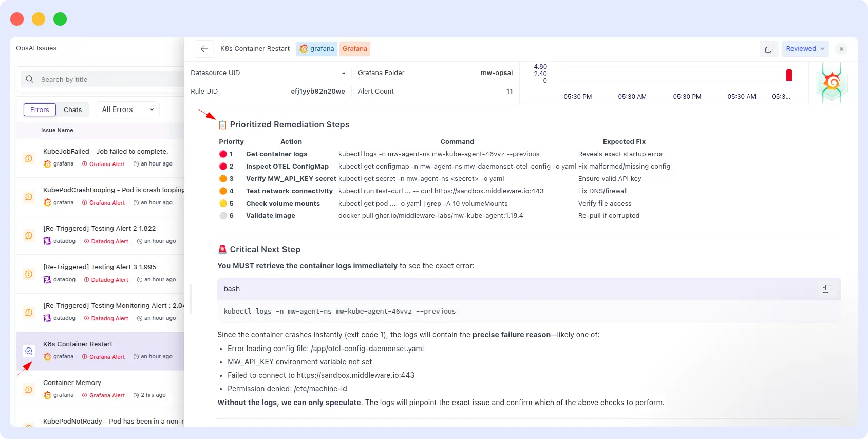Click status icon beside KubeJobFailed
Screen dimensions: 868x439
[29, 158]
